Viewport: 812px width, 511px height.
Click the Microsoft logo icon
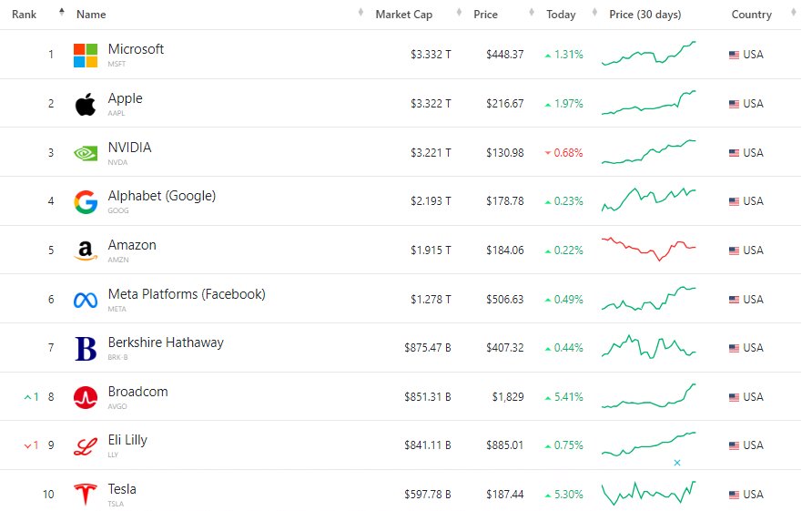(86, 56)
